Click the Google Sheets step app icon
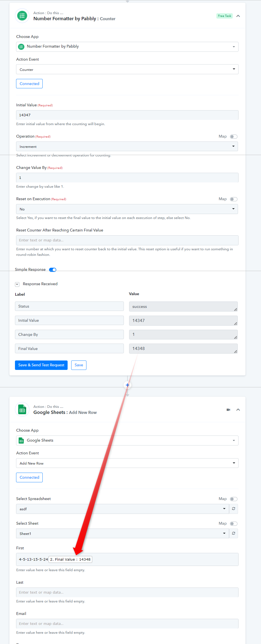The height and width of the screenshot is (644, 261). (22, 409)
